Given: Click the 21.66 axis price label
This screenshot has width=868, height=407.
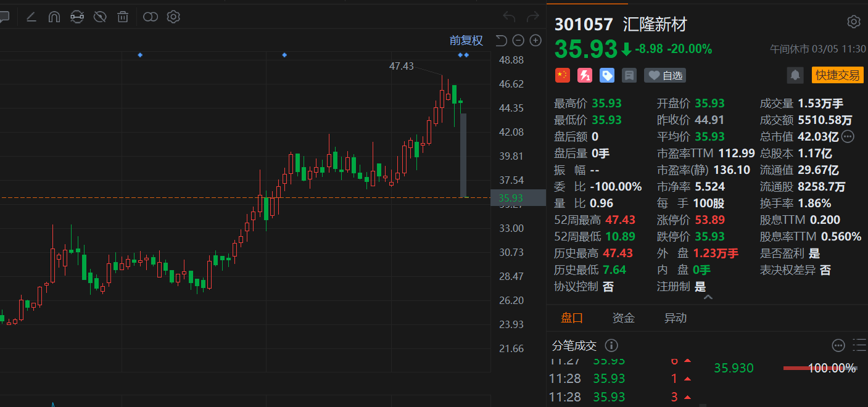Looking at the screenshot, I should click(511, 348).
